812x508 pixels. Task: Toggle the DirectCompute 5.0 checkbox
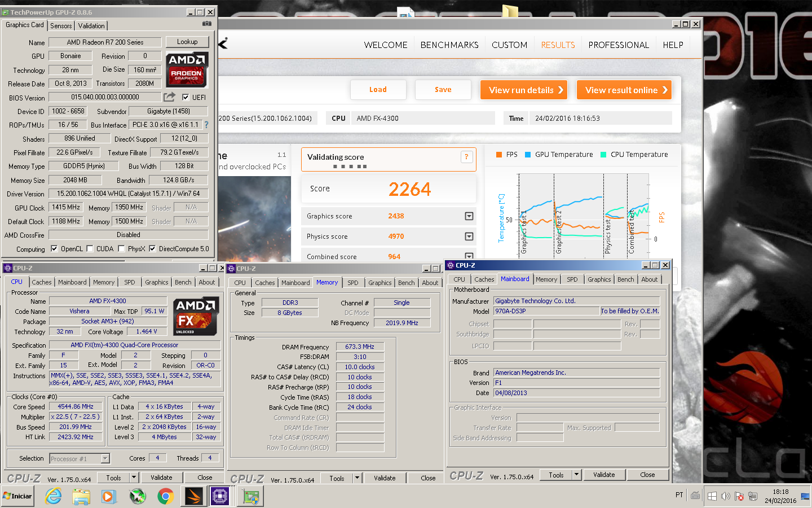coord(152,248)
